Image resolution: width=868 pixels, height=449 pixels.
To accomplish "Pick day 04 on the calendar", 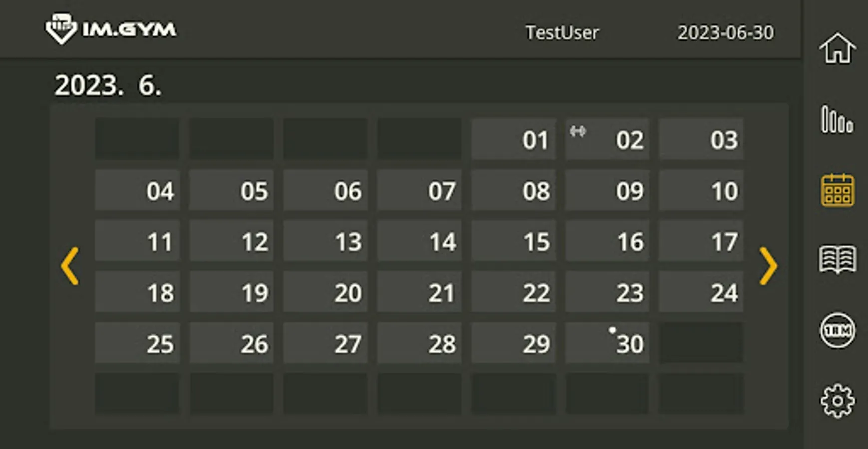I will click(x=137, y=190).
